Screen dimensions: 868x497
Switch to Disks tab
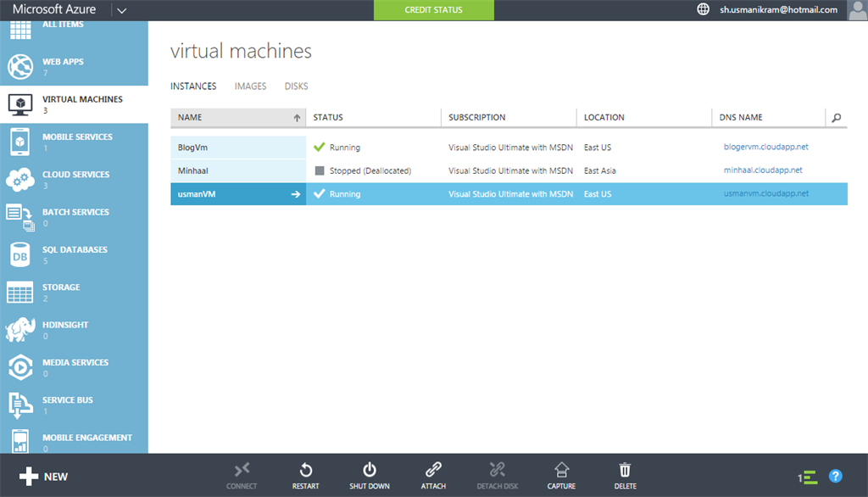coord(296,87)
